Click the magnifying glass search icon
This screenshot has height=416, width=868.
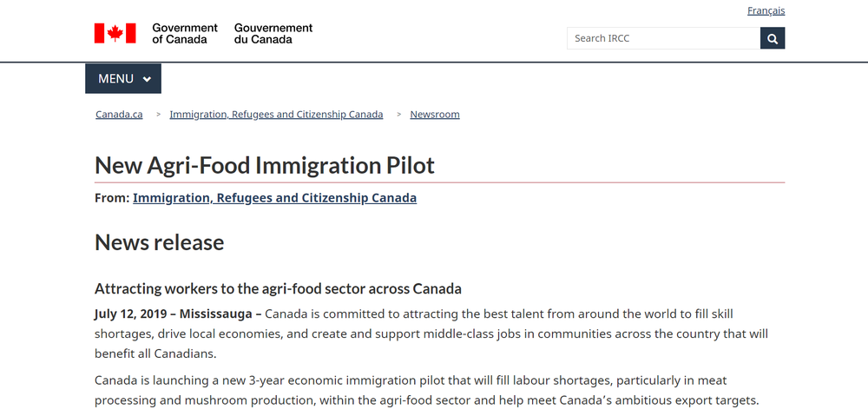[x=773, y=38]
